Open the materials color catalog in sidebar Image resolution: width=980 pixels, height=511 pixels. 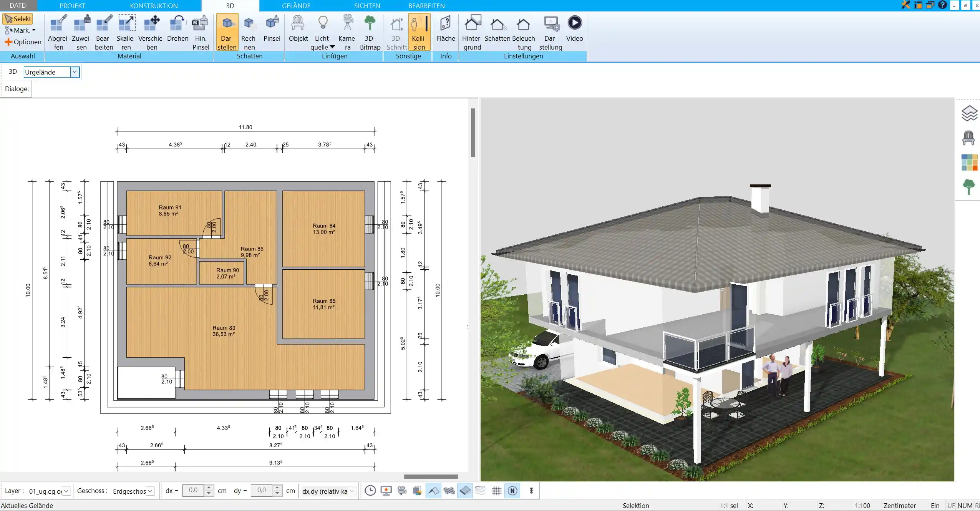[x=969, y=162]
